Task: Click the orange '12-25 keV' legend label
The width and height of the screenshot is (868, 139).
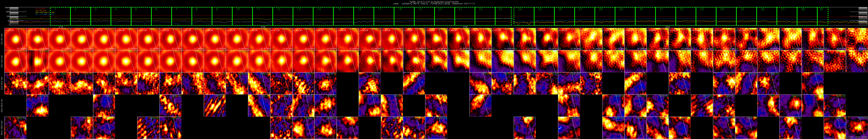Action: click(x=41, y=10)
